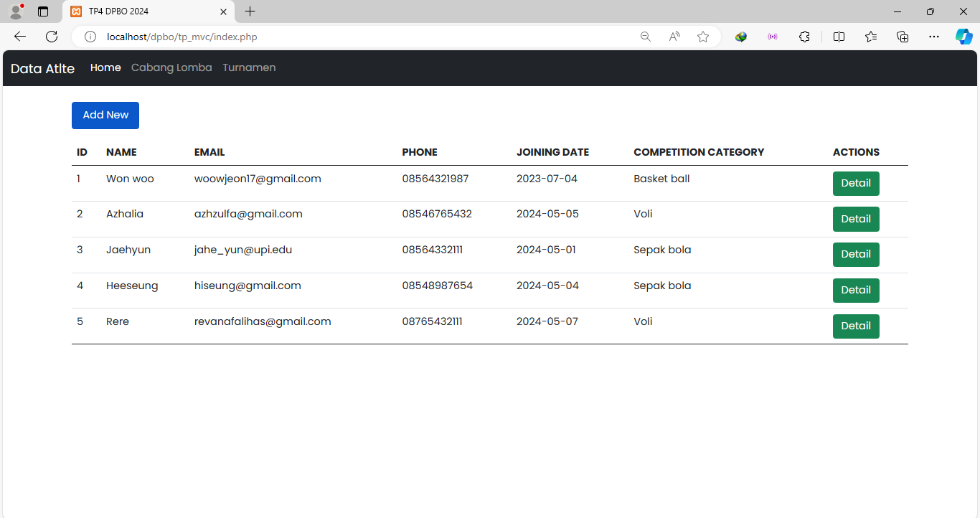Click the name cell Rere

118,321
